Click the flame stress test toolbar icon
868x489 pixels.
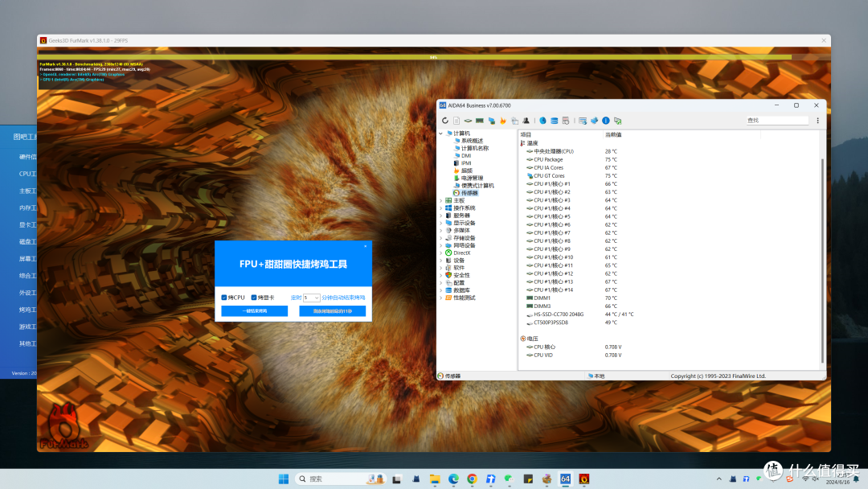[503, 121]
